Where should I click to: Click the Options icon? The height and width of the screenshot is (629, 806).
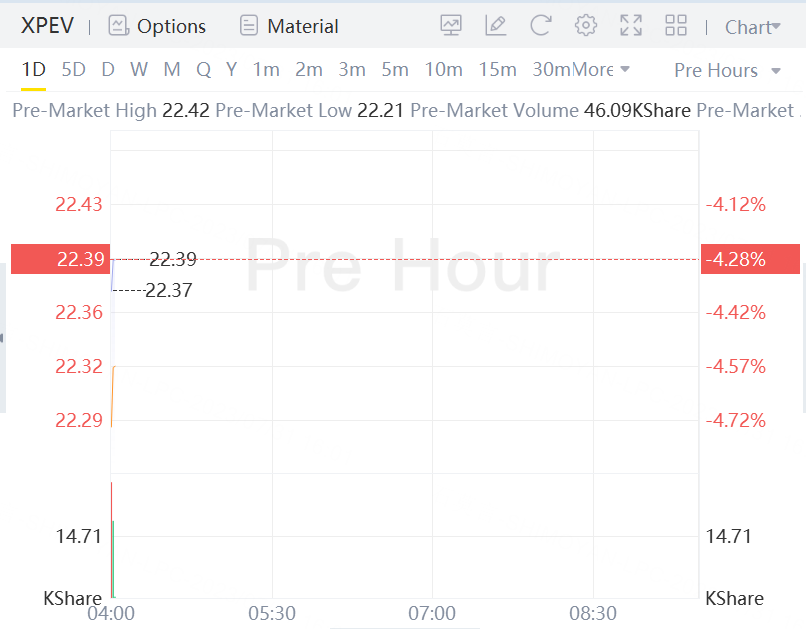(119, 26)
